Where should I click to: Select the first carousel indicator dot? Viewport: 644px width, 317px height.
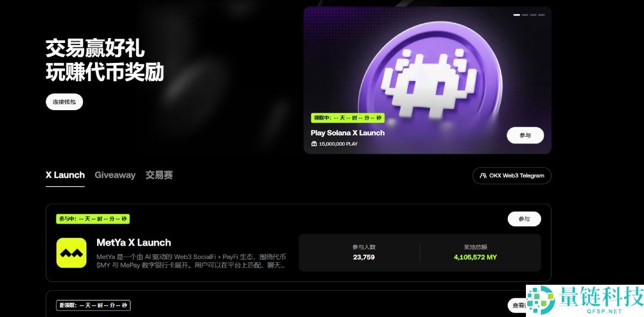click(x=517, y=15)
